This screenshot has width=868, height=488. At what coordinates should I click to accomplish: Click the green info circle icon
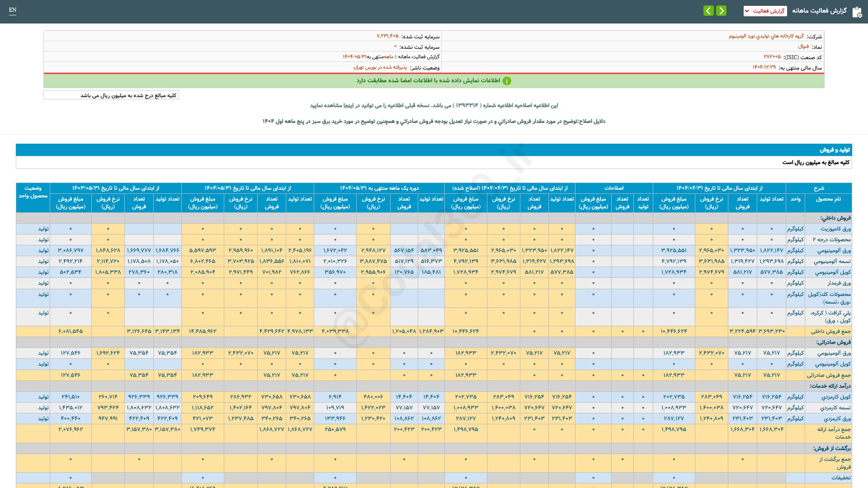507,81
